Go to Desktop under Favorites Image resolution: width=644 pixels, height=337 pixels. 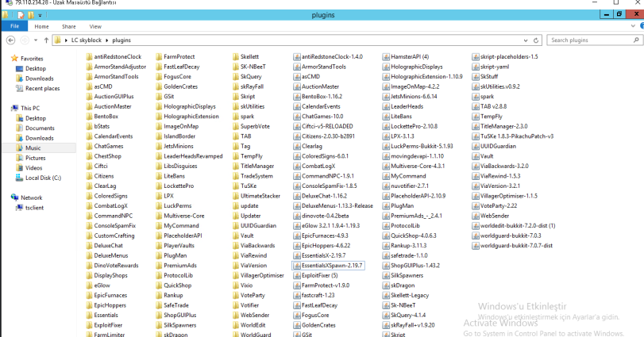36,68
